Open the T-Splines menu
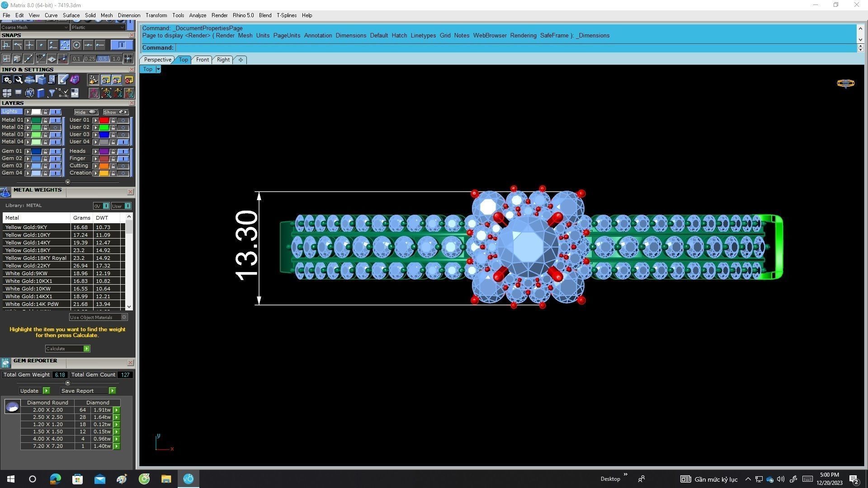Viewport: 868px width, 488px height. tap(286, 15)
